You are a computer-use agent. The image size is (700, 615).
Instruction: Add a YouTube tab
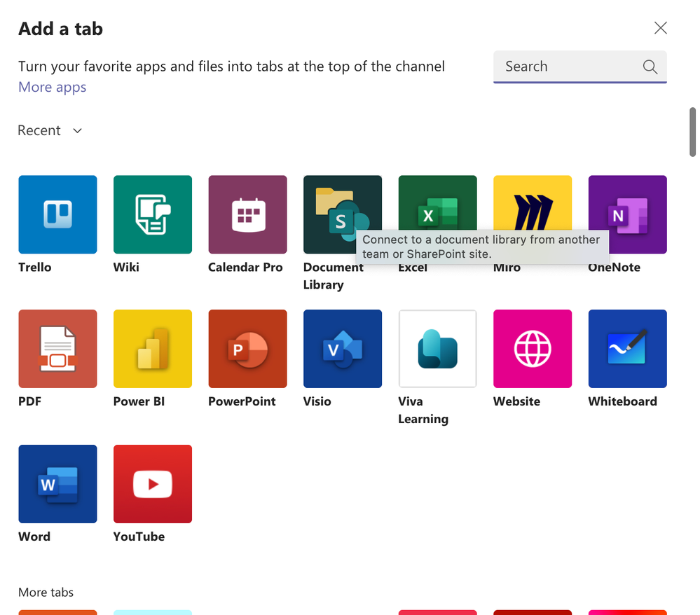pos(153,484)
